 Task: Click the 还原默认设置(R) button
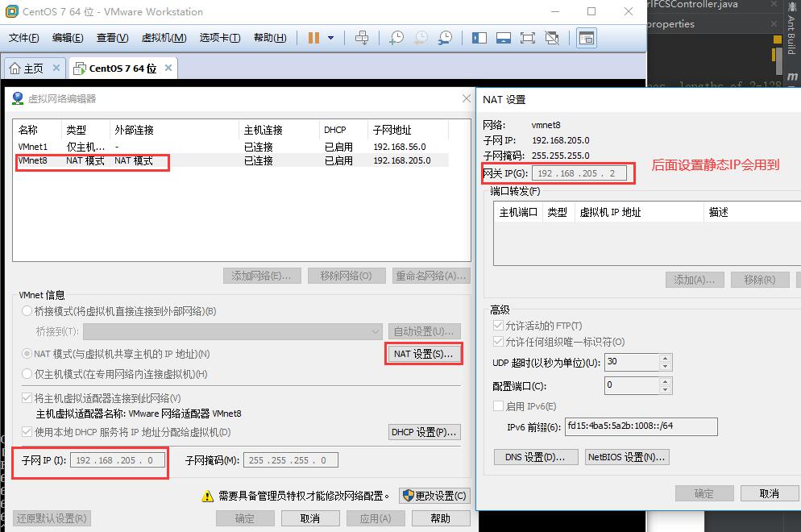click(x=52, y=518)
